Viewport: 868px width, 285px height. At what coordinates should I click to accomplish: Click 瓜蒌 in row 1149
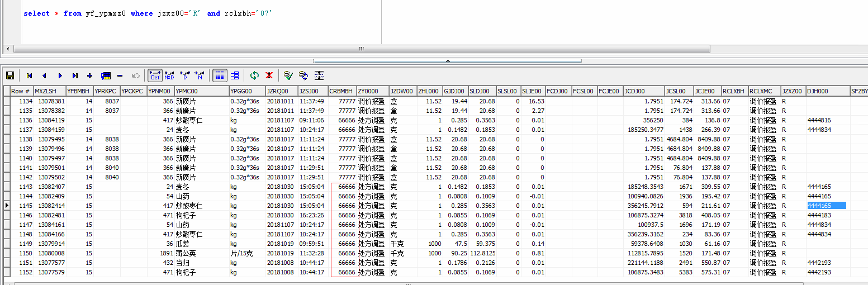point(182,244)
